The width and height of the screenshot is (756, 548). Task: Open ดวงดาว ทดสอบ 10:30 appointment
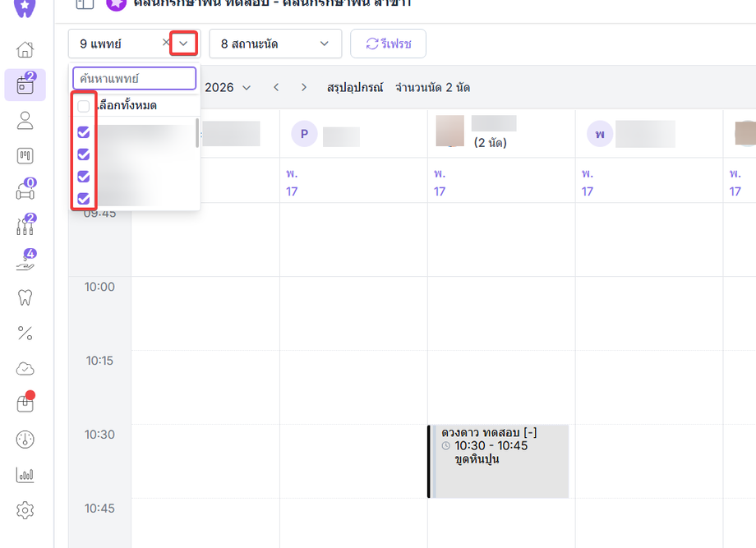point(499,461)
